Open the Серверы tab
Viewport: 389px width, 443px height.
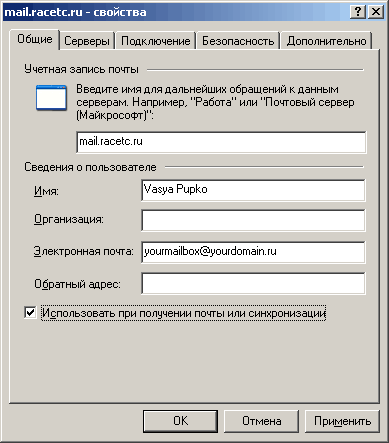(x=87, y=41)
